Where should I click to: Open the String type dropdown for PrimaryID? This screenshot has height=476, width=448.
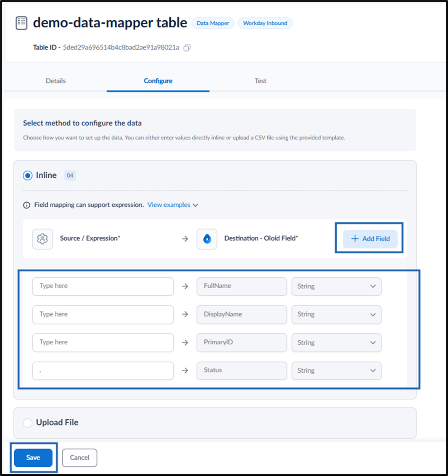[336, 342]
